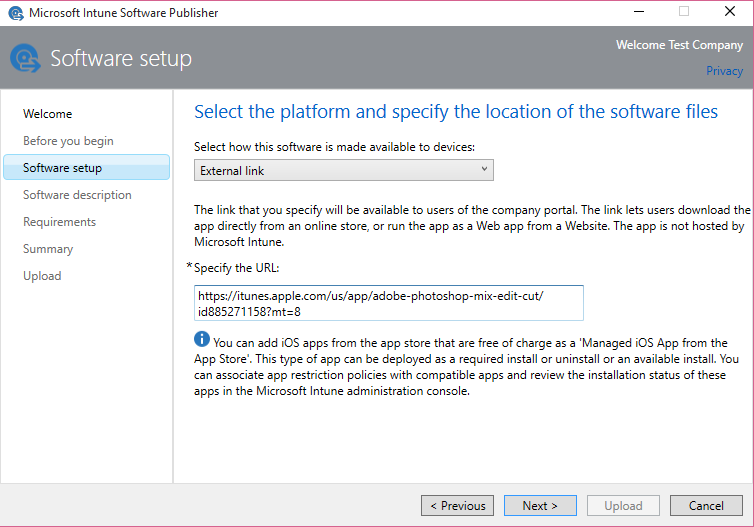The image size is (754, 527).
Task: Click the Intune logo in the Software setup header
Action: click(x=25, y=59)
